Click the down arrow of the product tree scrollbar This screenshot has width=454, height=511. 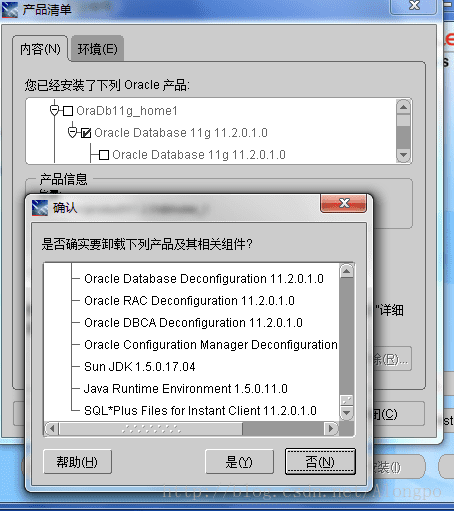(403, 155)
